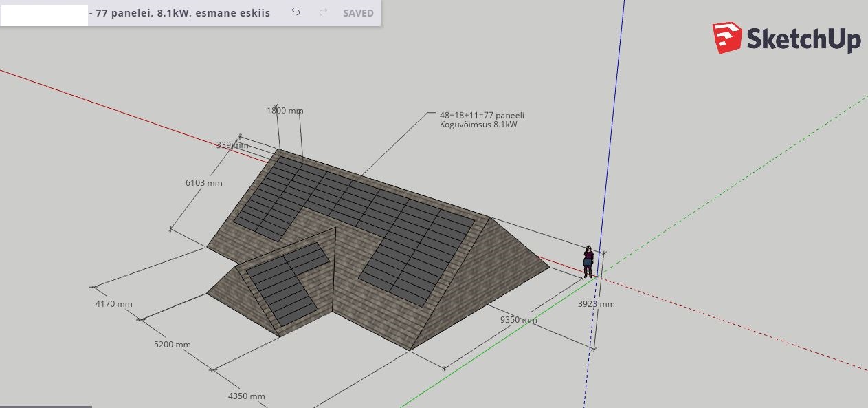Select the 5200 mm dimension label

point(173,345)
